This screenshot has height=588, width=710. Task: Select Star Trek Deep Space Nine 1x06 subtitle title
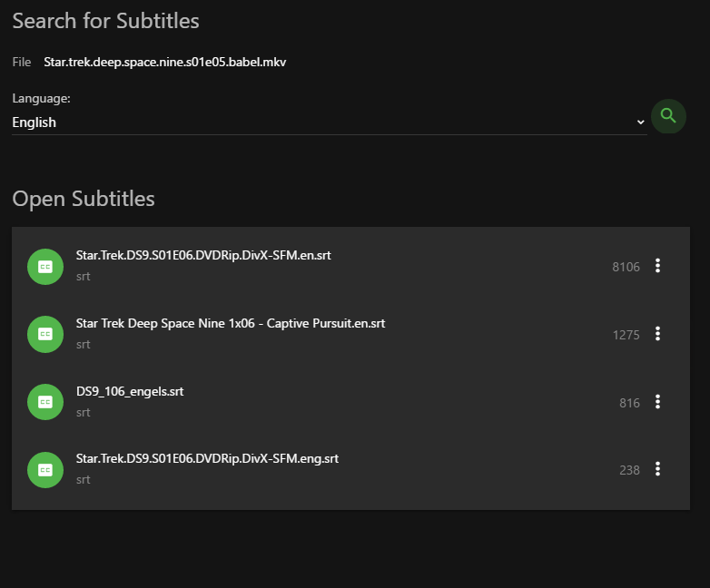tap(231, 324)
